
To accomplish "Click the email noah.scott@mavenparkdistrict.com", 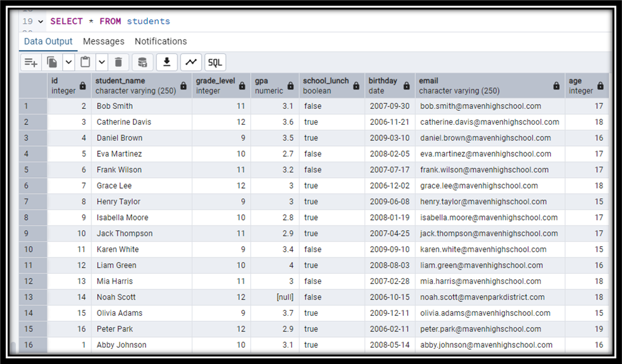I will tap(490, 297).
